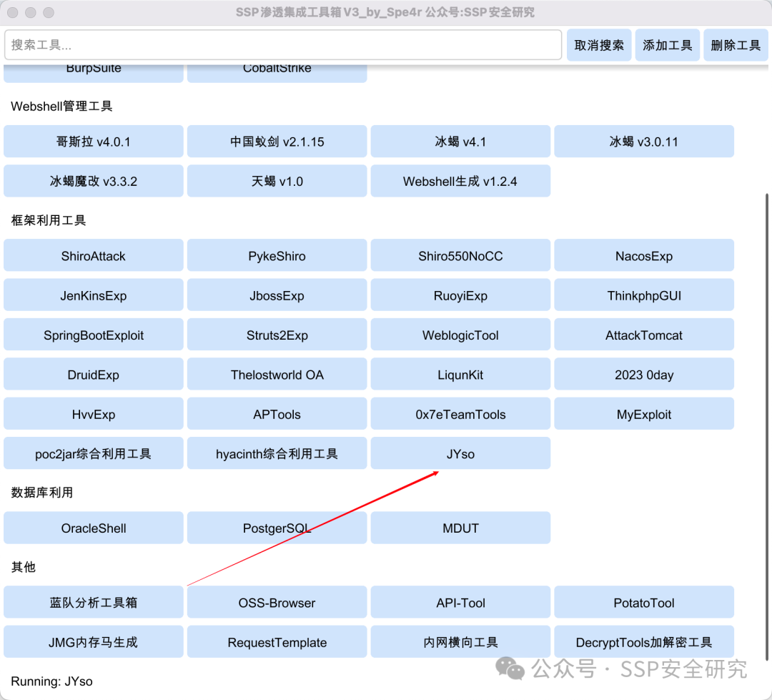Start 0x7eTeamTools

point(460,414)
